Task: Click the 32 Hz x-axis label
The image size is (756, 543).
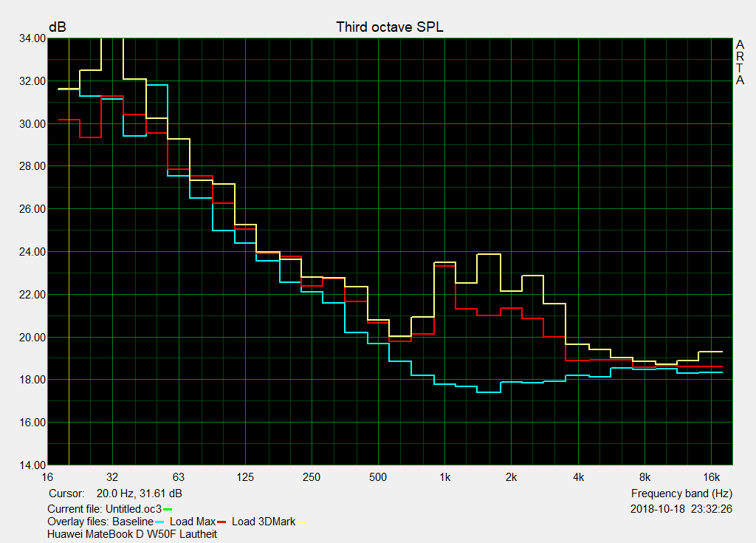Action: [x=112, y=477]
